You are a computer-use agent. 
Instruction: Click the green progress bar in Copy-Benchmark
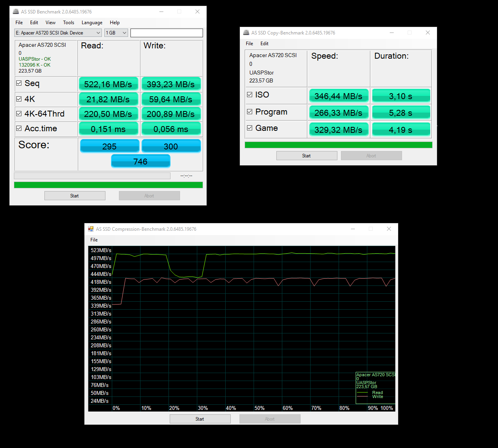(x=339, y=145)
